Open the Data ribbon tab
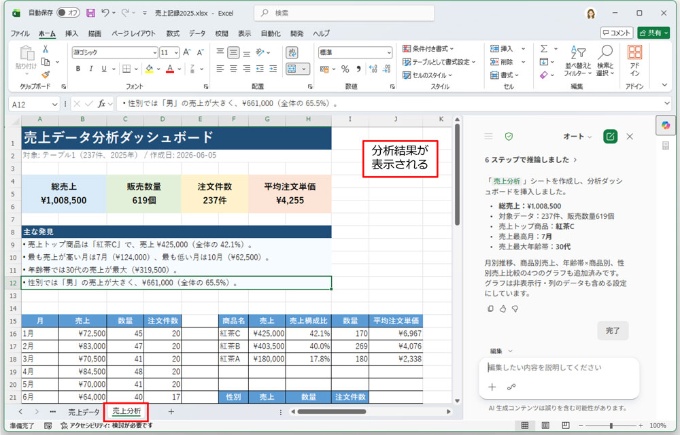 pyautogui.click(x=197, y=33)
